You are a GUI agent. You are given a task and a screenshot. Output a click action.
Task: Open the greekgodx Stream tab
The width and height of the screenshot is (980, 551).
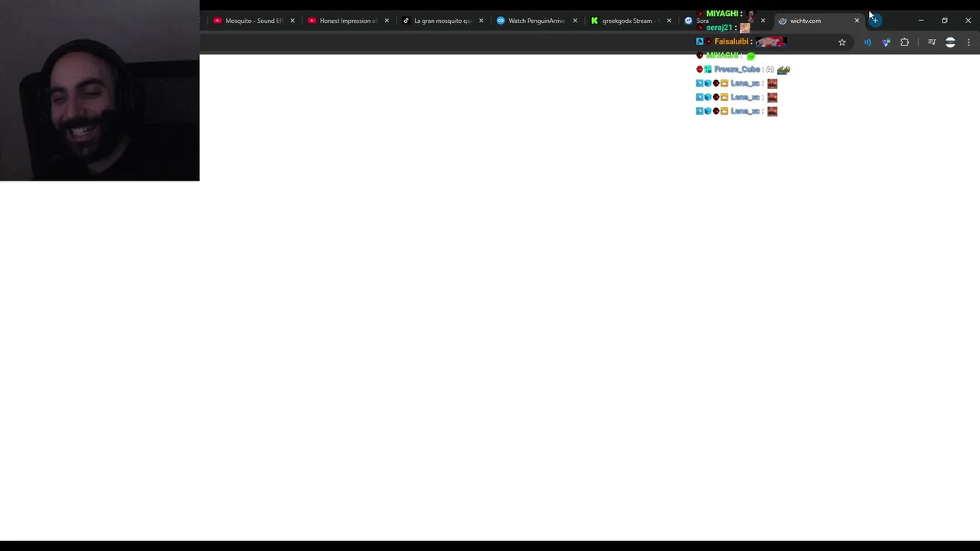[631, 21]
